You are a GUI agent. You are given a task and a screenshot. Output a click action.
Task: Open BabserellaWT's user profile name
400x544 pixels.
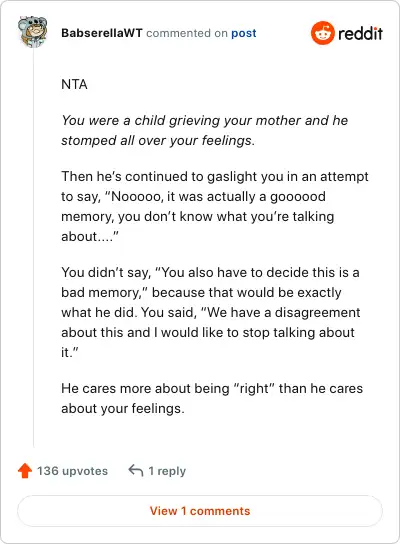click(x=102, y=33)
